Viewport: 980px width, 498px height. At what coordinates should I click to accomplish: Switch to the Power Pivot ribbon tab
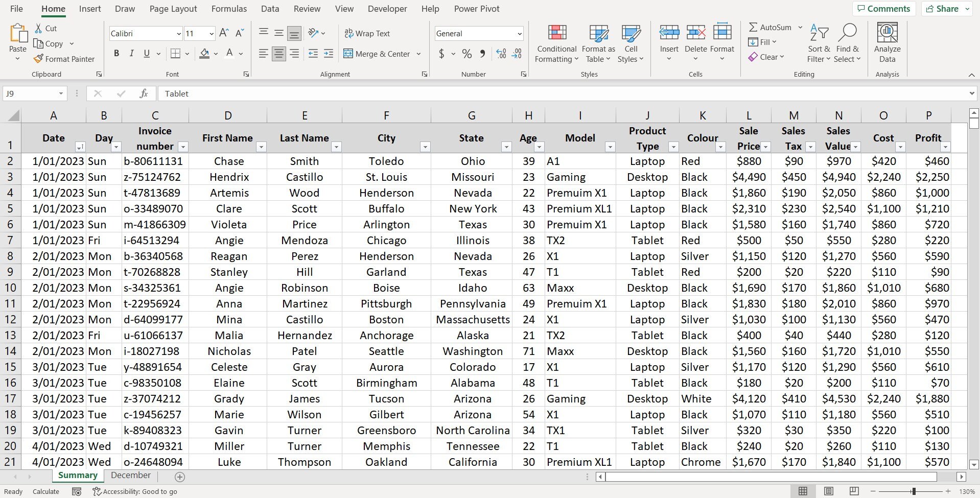[x=476, y=9]
